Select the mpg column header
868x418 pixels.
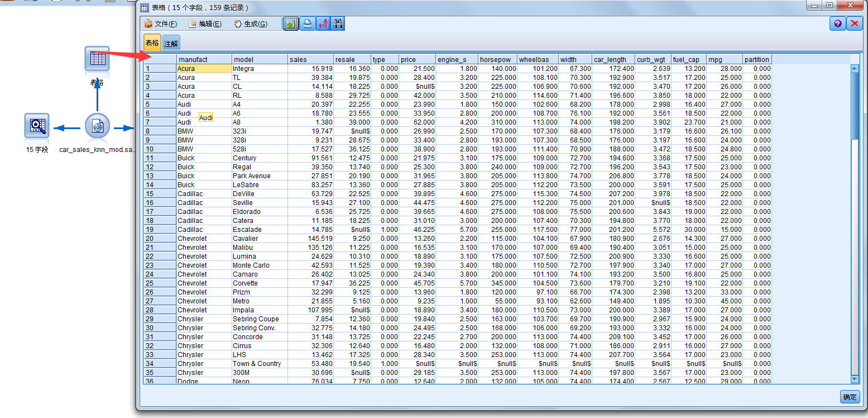(725, 59)
